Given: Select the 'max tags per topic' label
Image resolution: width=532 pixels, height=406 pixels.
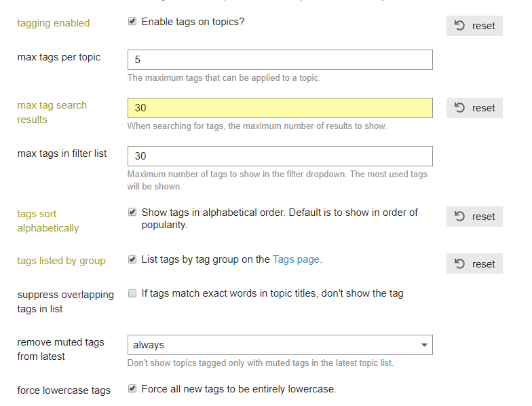Looking at the screenshot, I should click(58, 57).
